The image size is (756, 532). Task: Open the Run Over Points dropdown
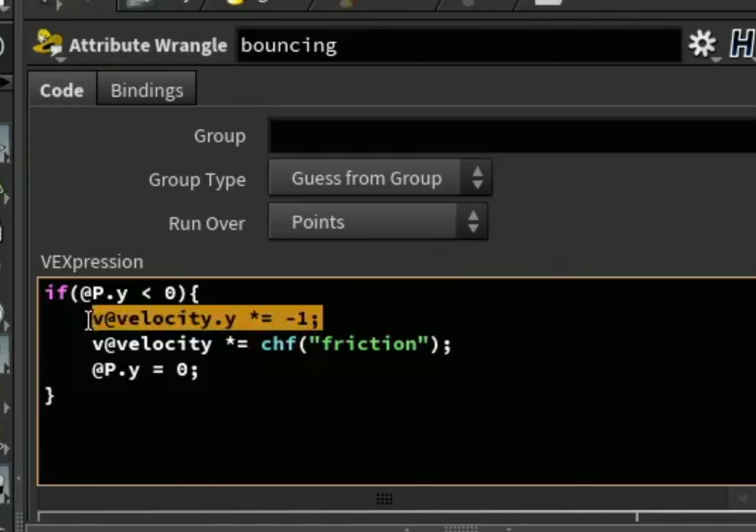pos(378,221)
